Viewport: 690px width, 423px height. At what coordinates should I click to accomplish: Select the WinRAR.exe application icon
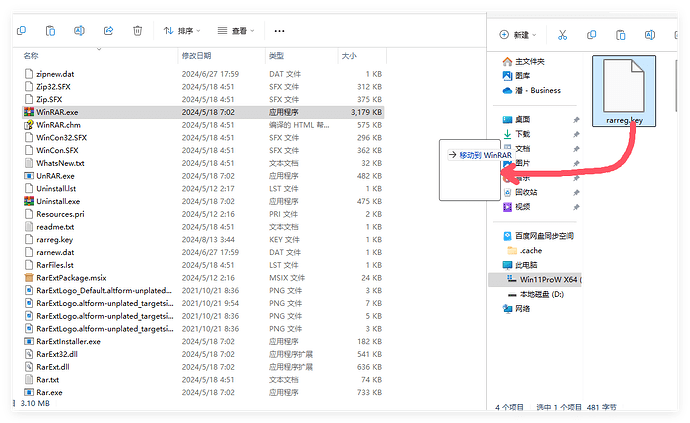click(x=29, y=112)
